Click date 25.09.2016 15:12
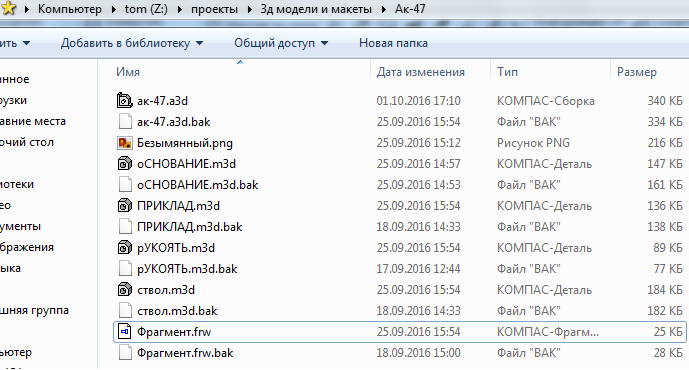This screenshot has width=689, height=370. pos(418,143)
